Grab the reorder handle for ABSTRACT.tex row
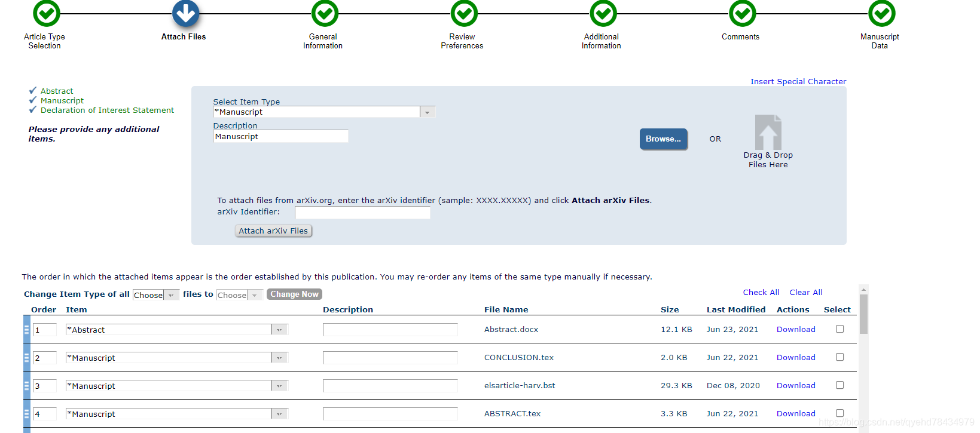Screen dimensions: 980x433 pos(26,414)
